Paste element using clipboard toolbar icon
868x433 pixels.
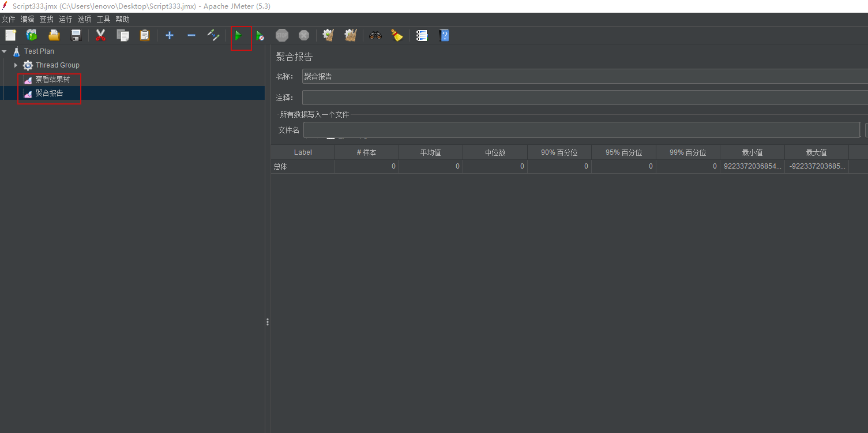click(145, 35)
